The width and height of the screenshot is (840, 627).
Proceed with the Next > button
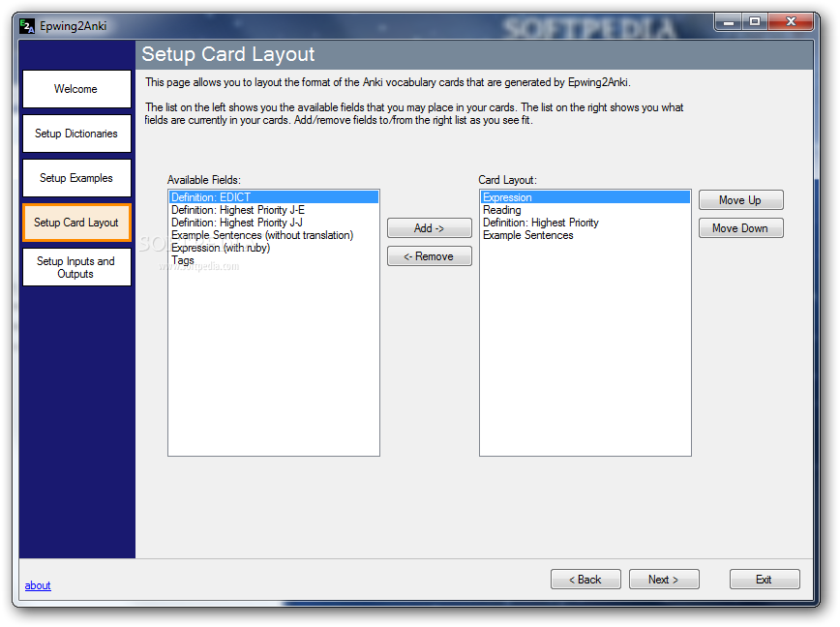[x=664, y=580]
